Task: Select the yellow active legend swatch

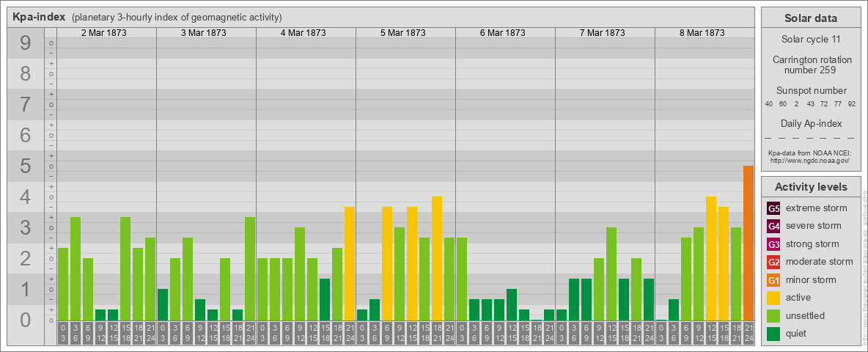Action: tap(773, 298)
